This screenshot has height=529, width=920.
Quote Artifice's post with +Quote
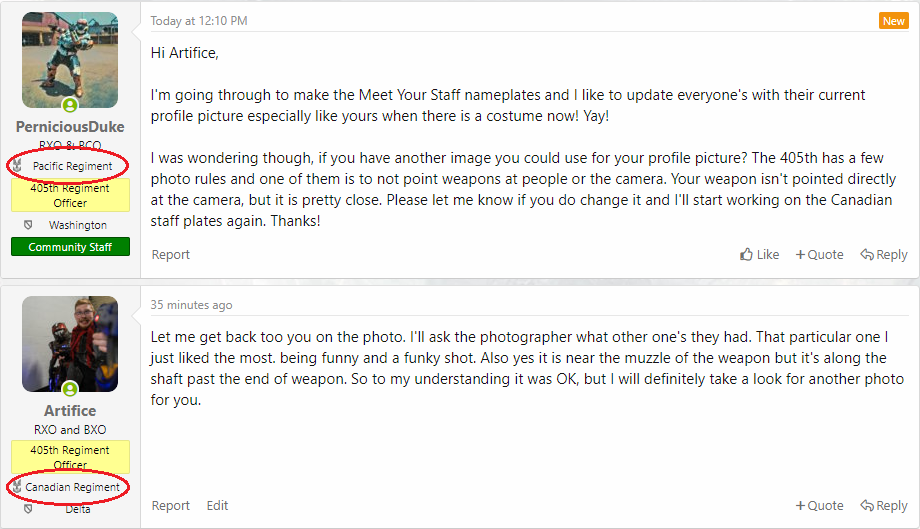[819, 506]
